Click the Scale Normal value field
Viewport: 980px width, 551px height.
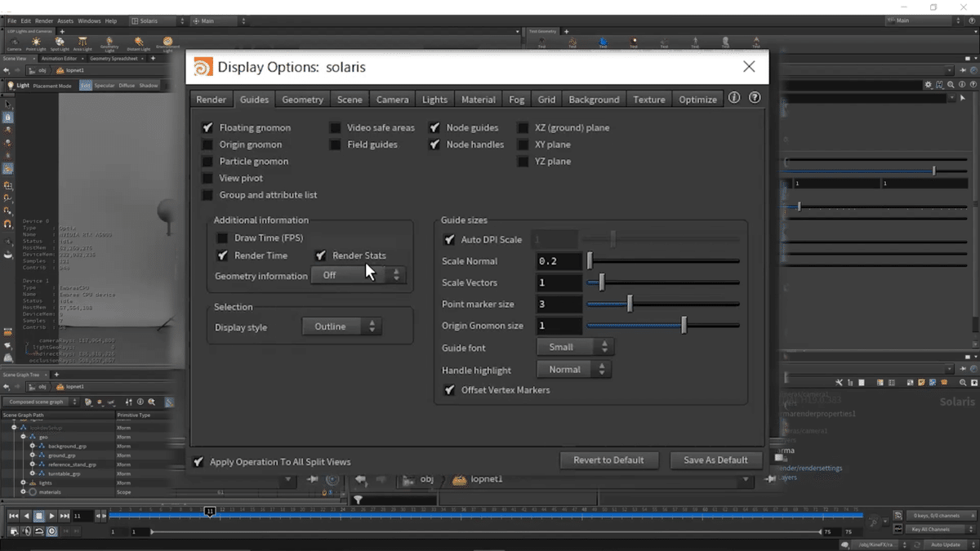tap(559, 261)
